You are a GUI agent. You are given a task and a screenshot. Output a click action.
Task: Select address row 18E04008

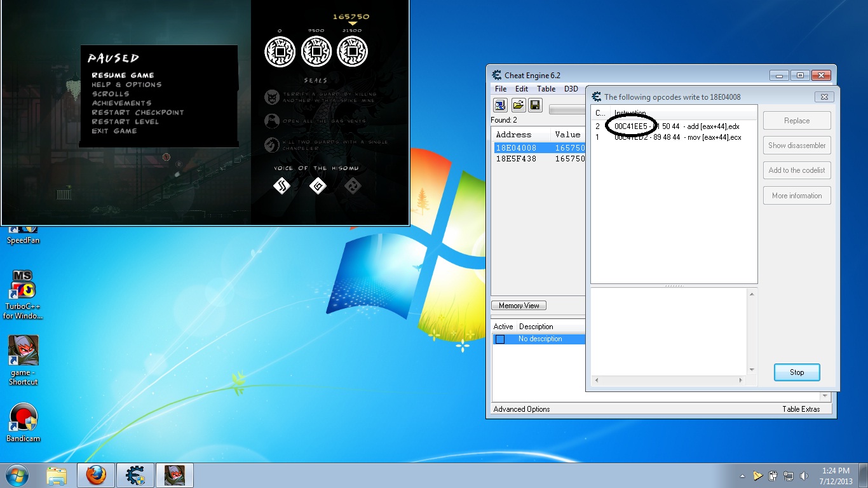tap(516, 147)
